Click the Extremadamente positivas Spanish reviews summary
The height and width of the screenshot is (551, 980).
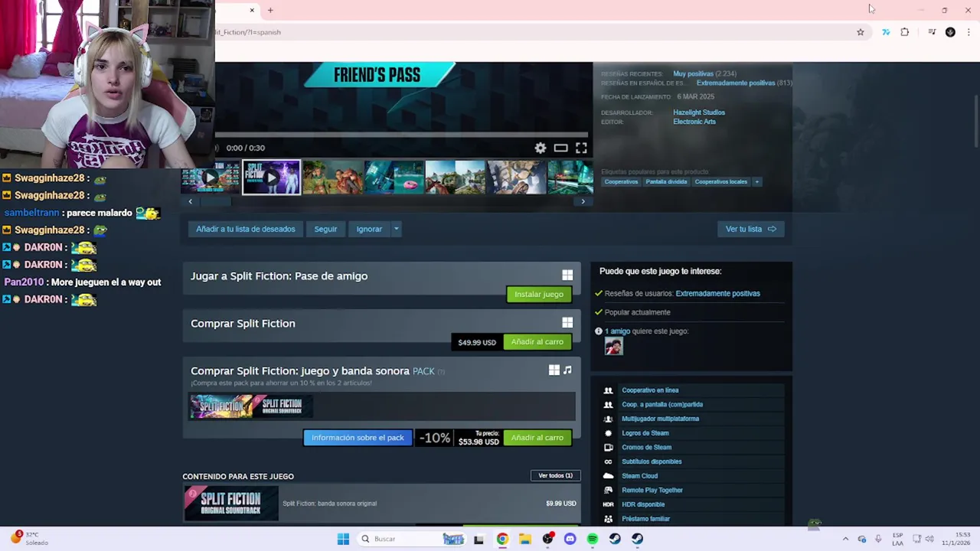click(735, 83)
